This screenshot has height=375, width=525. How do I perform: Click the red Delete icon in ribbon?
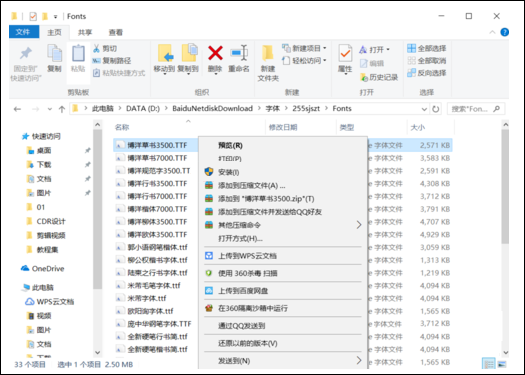point(215,54)
